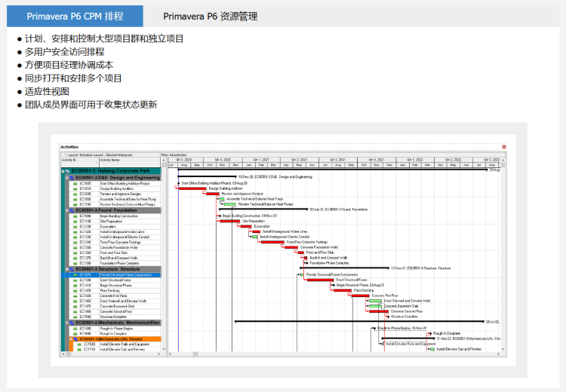Click the WBS icon beside Mechanical/Elec group
566x392 pixels.
click(x=72, y=323)
